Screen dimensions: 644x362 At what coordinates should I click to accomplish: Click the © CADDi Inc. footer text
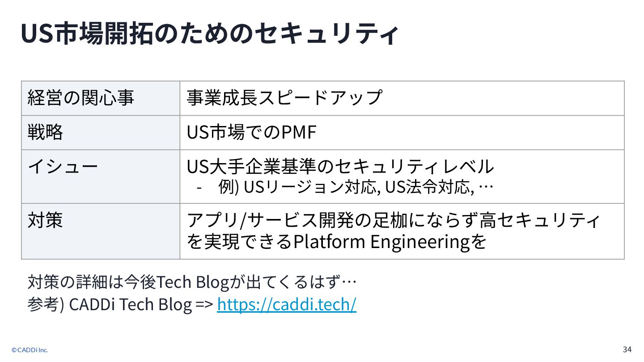(30, 350)
